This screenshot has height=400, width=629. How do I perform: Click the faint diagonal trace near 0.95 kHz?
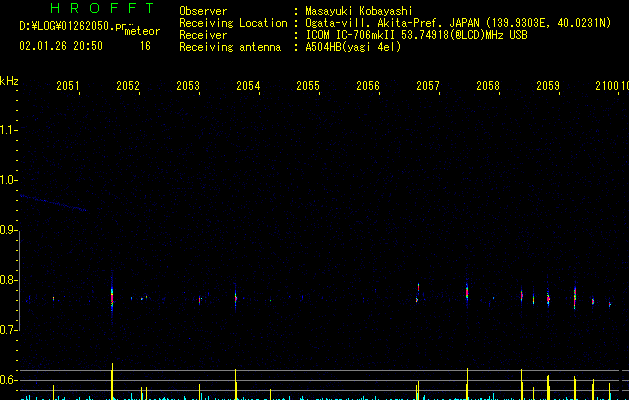click(53, 203)
